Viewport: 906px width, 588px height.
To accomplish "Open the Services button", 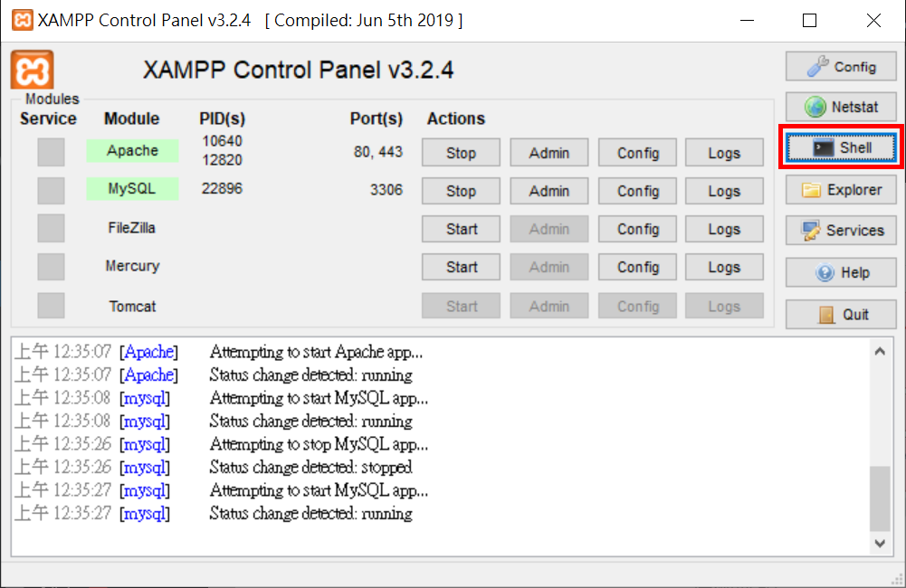I will coord(841,231).
